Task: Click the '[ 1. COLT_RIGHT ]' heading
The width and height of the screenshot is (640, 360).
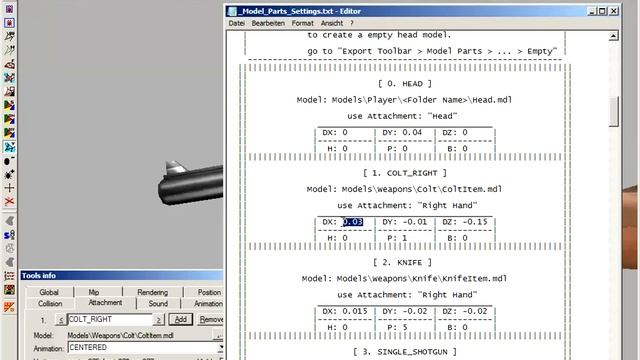Action: coord(404,173)
